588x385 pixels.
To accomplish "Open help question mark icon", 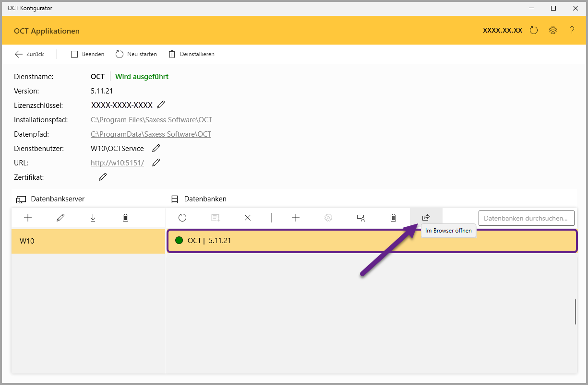I will (572, 30).
